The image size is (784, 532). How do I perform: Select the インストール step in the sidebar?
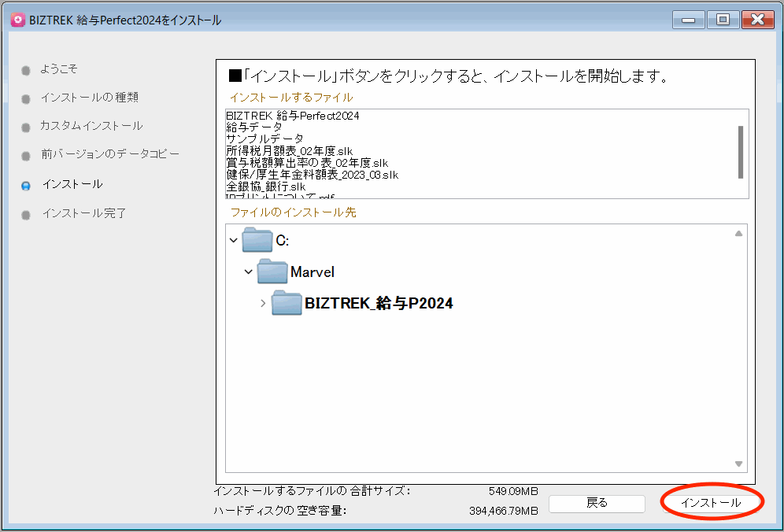[72, 184]
